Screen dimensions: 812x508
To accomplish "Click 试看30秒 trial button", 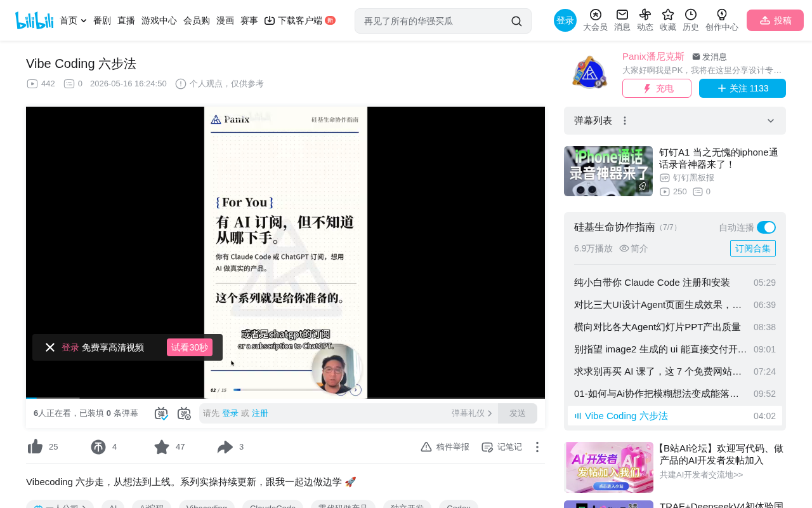I will click(x=190, y=347).
